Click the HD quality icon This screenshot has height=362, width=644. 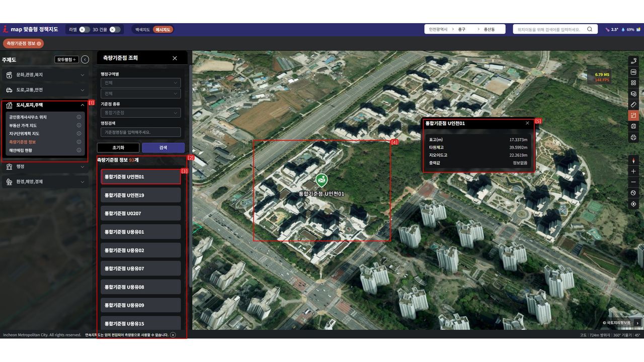click(633, 72)
